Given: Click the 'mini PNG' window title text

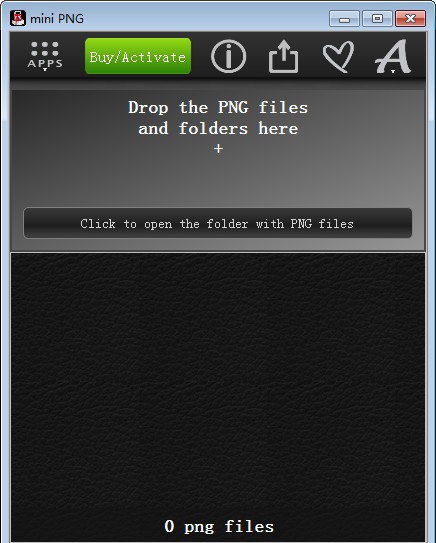Looking at the screenshot, I should click(x=57, y=19).
